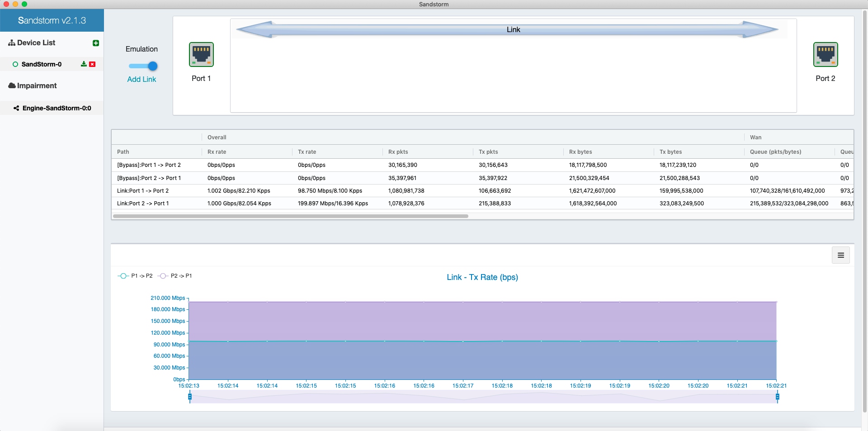
Task: Click the 210.000 Mbps axis label
Action: coord(168,298)
